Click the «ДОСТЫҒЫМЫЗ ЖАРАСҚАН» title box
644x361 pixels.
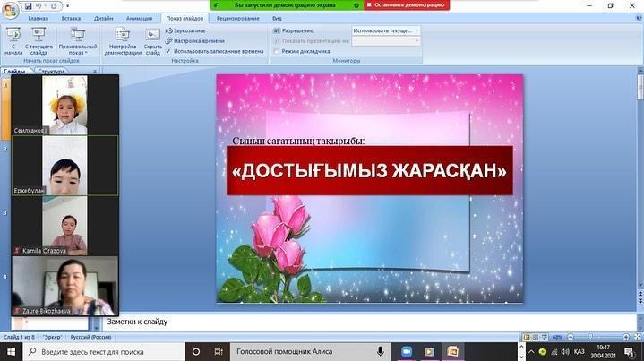point(370,170)
